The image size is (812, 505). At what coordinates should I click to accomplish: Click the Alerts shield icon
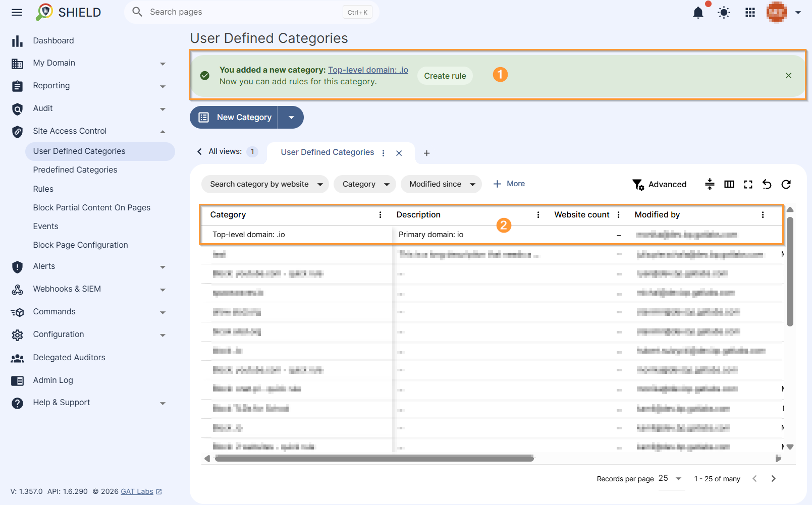pyautogui.click(x=18, y=267)
